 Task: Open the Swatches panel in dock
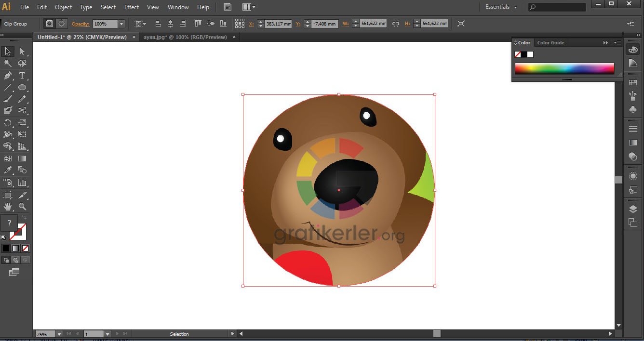(x=633, y=83)
